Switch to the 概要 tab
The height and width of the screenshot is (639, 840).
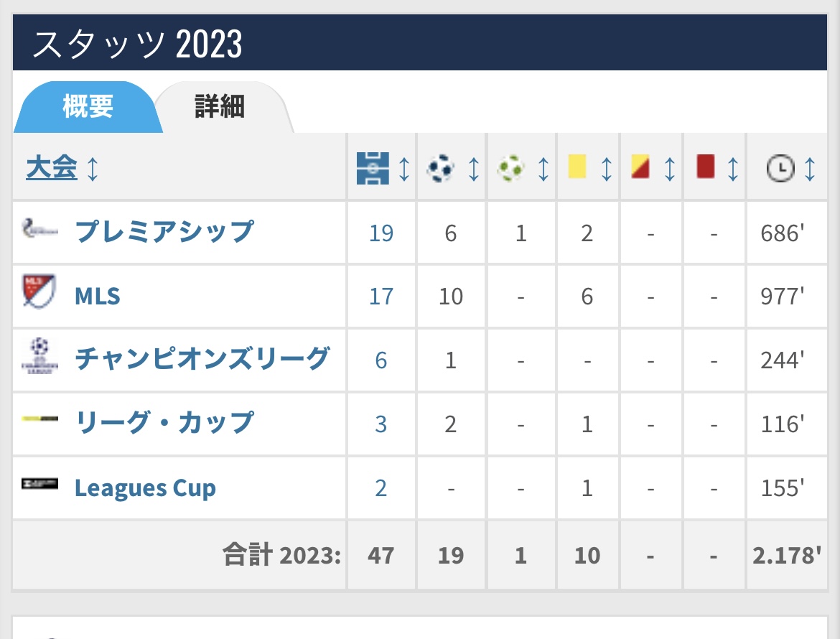pos(88,107)
